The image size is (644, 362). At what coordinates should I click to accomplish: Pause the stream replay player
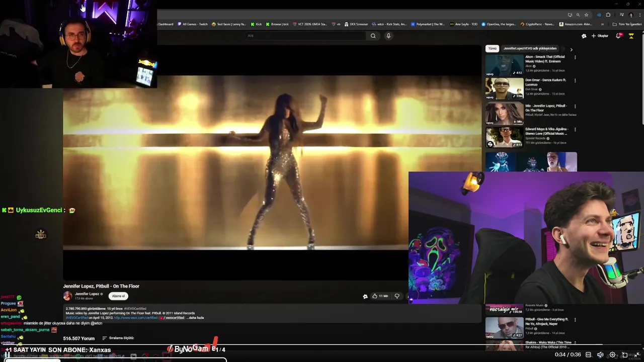coord(8,354)
